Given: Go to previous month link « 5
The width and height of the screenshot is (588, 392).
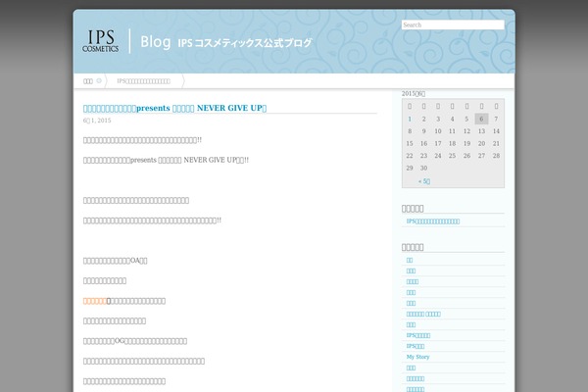Looking at the screenshot, I should pos(424,181).
